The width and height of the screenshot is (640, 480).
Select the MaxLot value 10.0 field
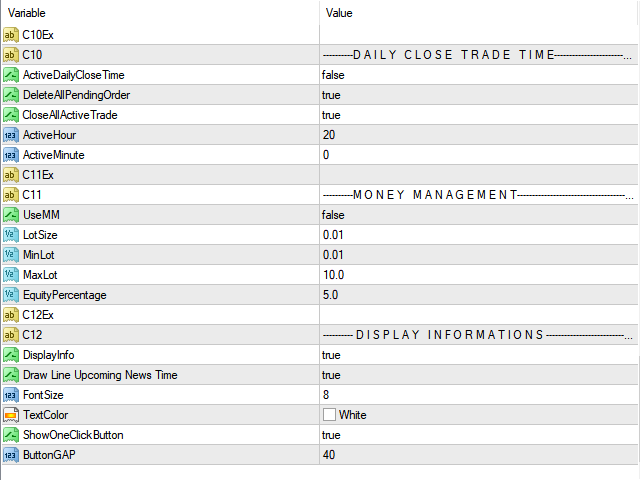pyautogui.click(x=479, y=275)
